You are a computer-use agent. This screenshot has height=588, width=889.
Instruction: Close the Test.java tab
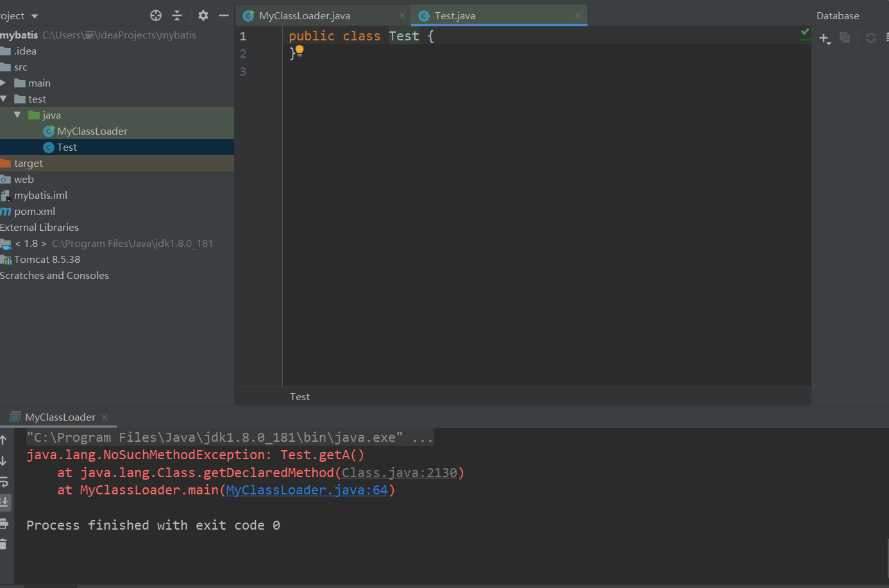click(x=578, y=15)
